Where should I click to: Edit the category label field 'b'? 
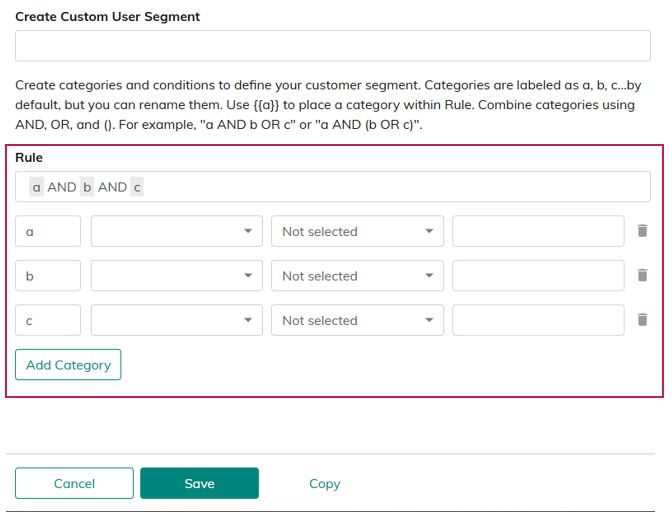click(48, 276)
